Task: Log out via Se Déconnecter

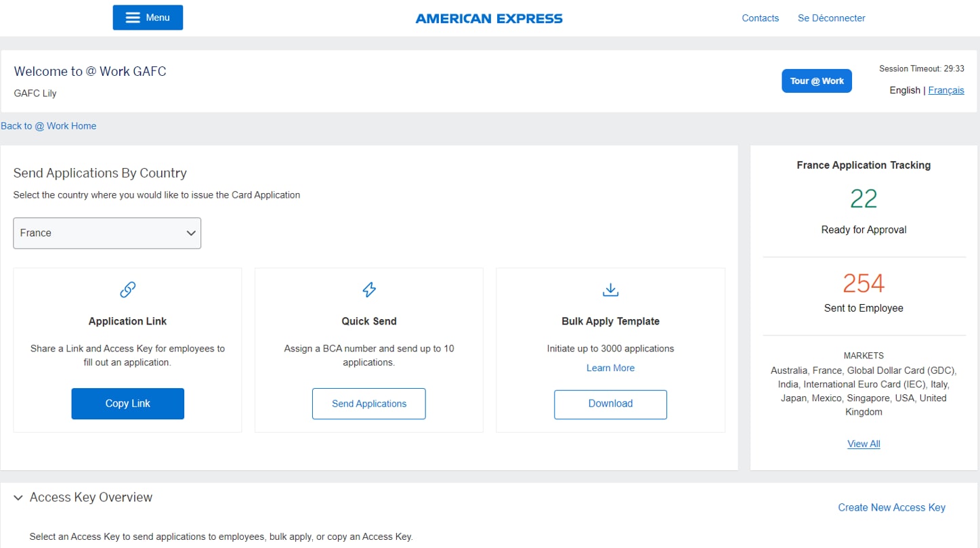Action: pyautogui.click(x=831, y=18)
